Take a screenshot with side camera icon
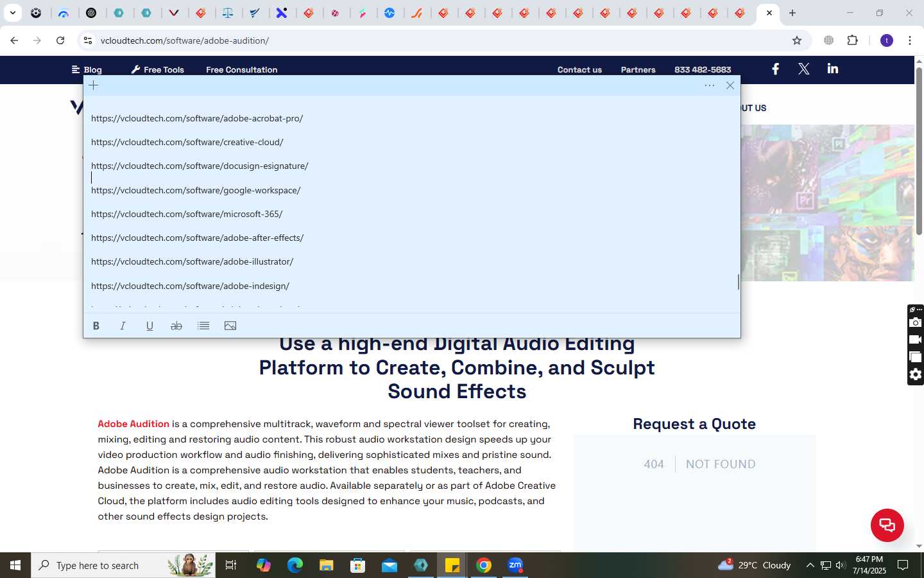924x578 pixels. (x=916, y=322)
